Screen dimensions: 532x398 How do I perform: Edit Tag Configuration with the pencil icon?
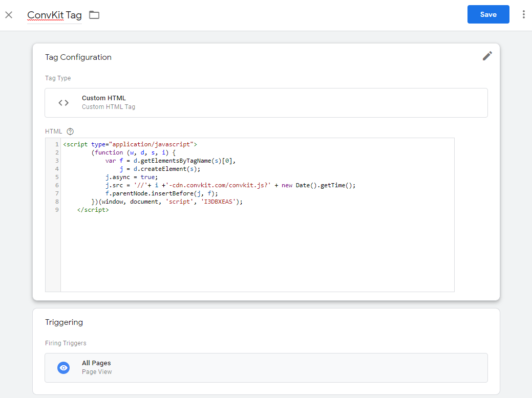tap(487, 56)
